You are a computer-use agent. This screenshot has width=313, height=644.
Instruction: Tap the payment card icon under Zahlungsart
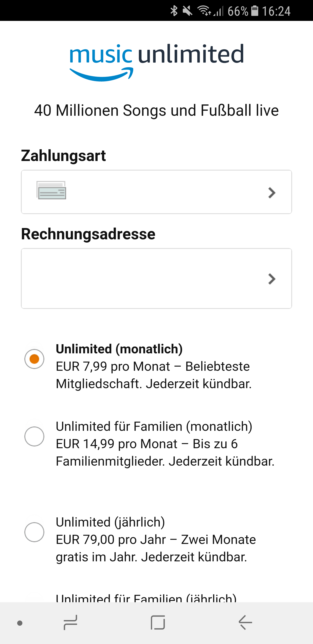52,190
